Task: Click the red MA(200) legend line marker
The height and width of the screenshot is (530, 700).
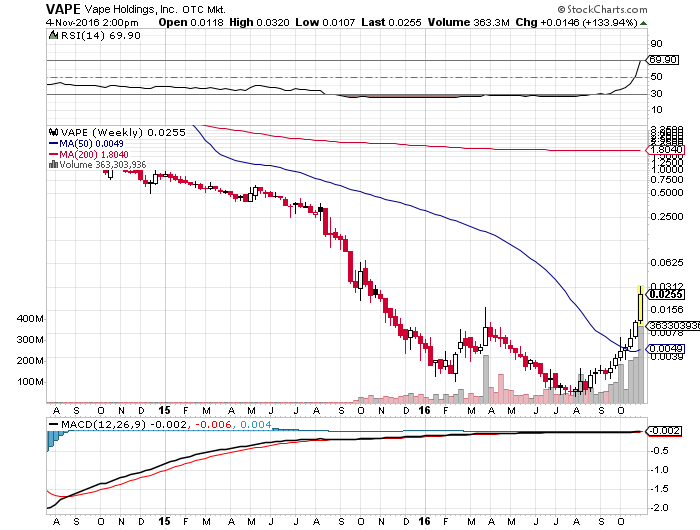Action: (x=53, y=154)
